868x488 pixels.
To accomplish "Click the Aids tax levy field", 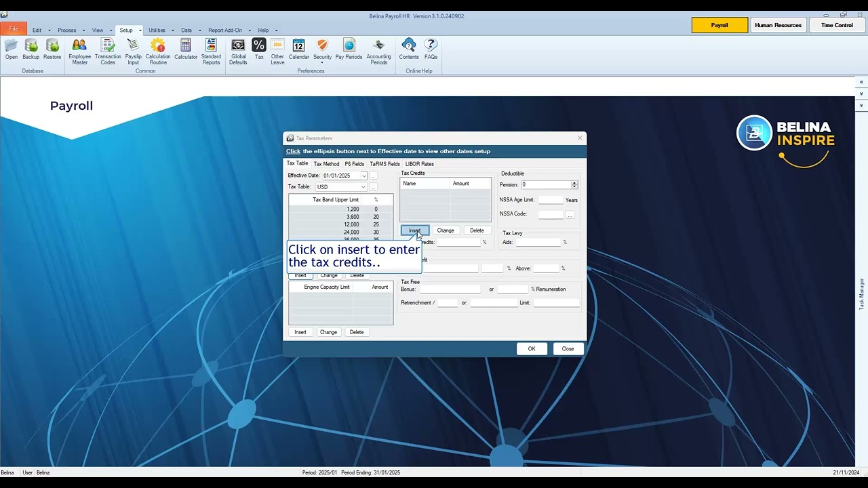I will [x=538, y=242].
